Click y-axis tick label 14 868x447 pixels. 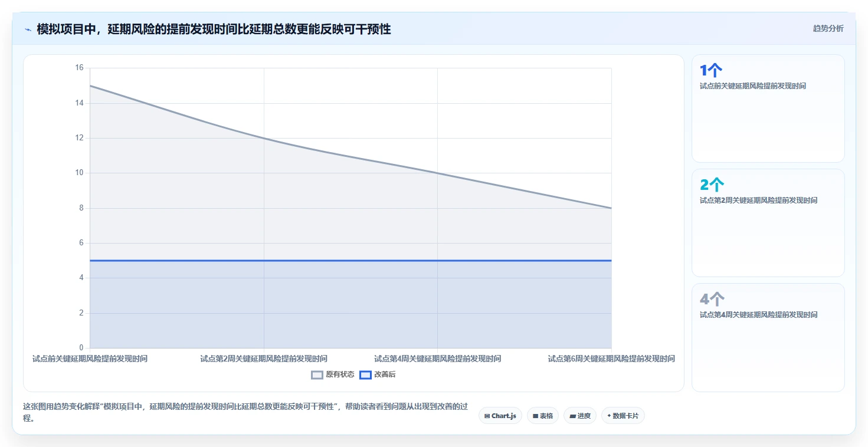pyautogui.click(x=79, y=103)
